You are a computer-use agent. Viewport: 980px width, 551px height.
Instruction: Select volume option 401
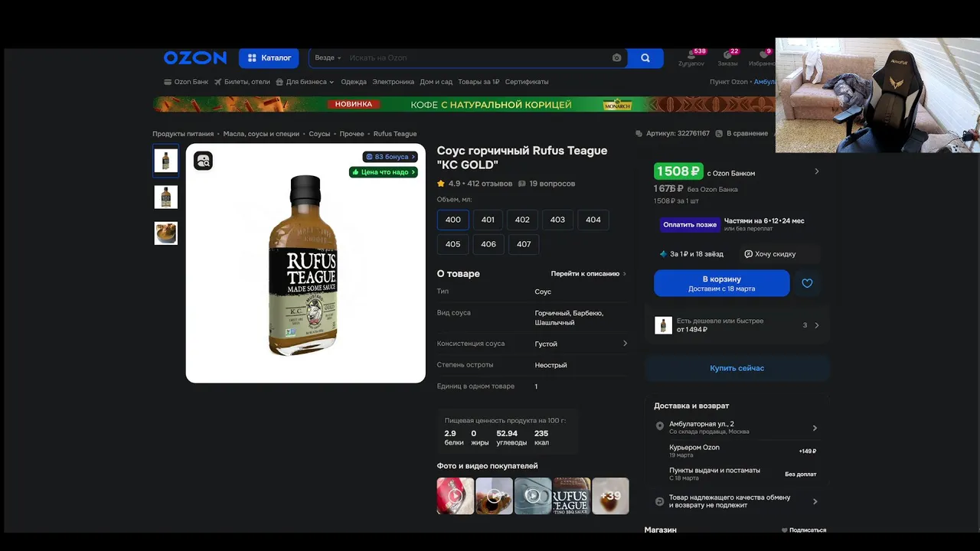click(488, 220)
